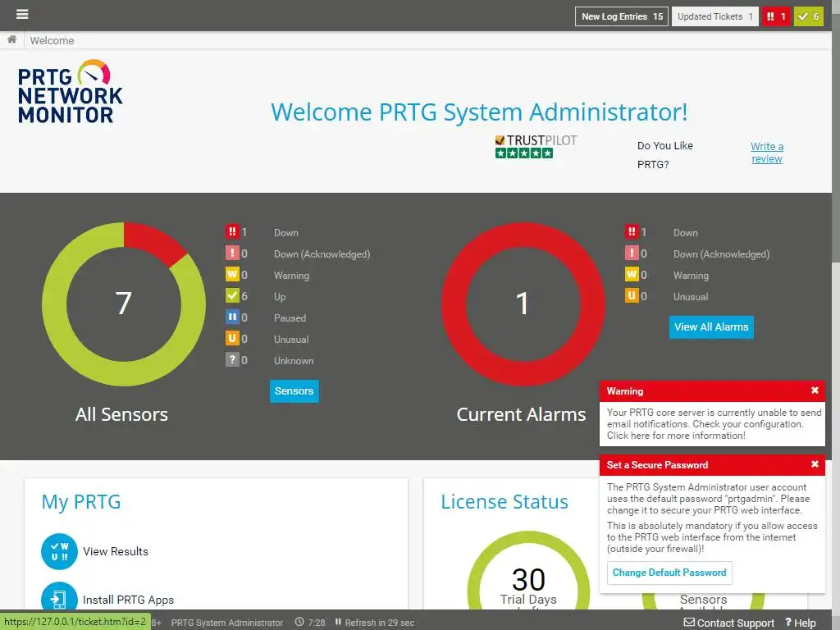840x630 pixels.
Task: Click "Refresh in 29 sec" footer text
Action: click(379, 623)
